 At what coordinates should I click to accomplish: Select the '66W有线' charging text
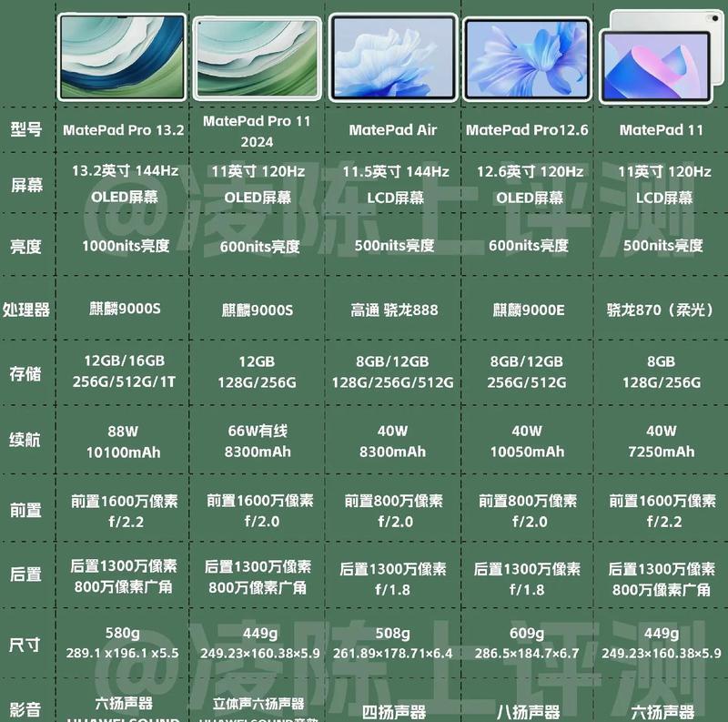tap(258, 432)
